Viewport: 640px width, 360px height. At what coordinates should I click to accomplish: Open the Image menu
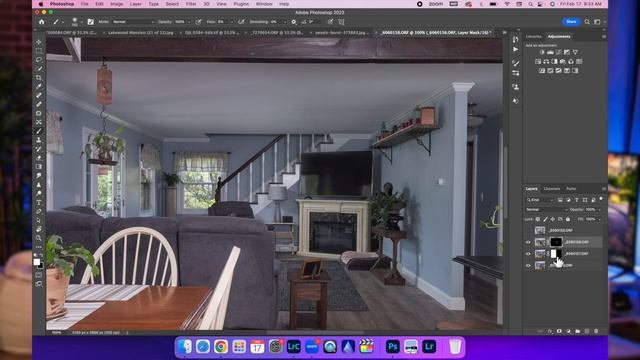[x=116, y=4]
